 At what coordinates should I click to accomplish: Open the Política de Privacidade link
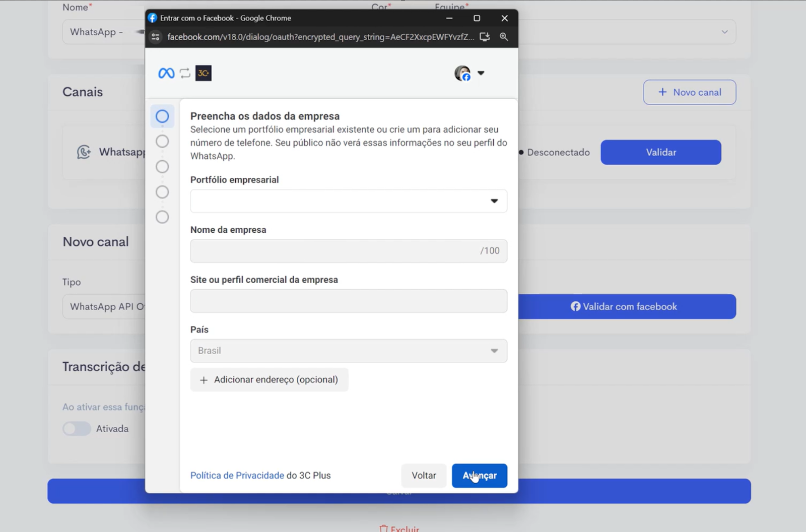click(237, 476)
